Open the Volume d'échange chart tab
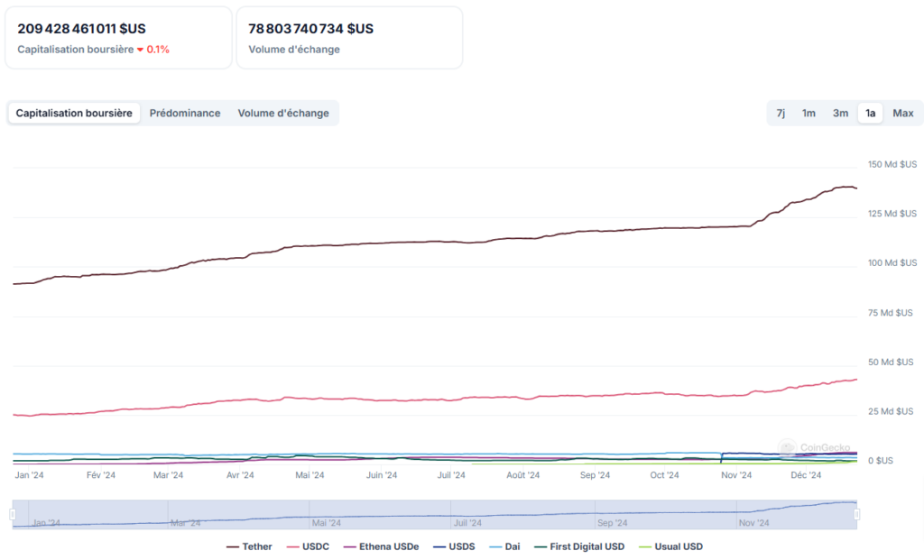This screenshot has height=560, width=924. (283, 113)
